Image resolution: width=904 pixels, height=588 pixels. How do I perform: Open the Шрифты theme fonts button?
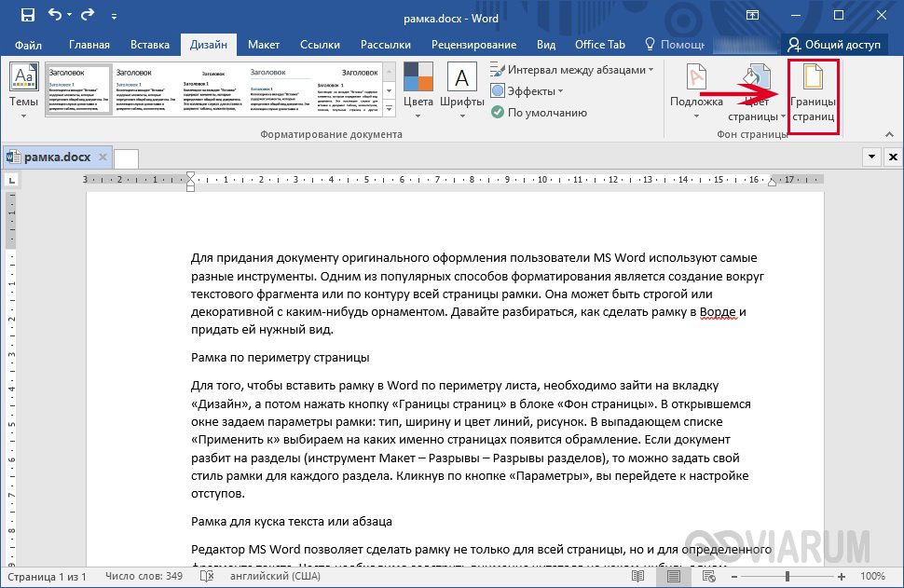pyautogui.click(x=462, y=90)
